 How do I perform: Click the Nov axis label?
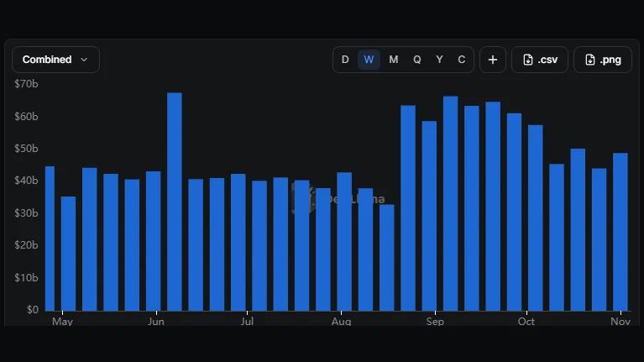pos(620,322)
